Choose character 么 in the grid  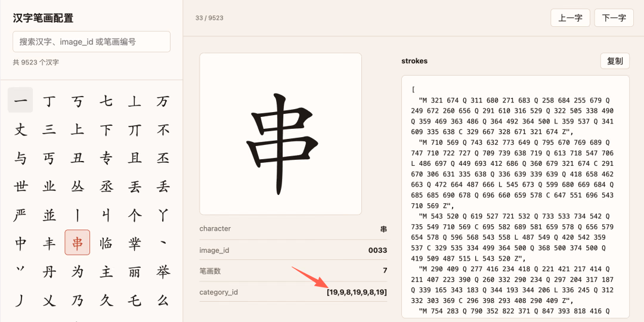pos(163,300)
